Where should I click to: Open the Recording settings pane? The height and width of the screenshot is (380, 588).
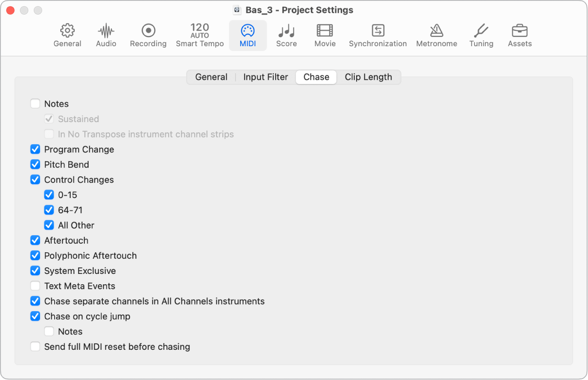pos(148,35)
